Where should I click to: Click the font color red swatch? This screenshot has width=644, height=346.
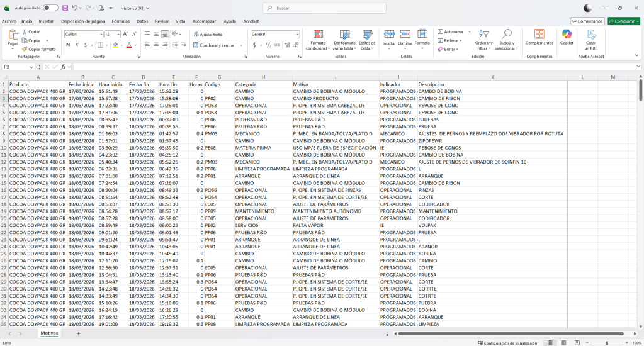click(128, 45)
